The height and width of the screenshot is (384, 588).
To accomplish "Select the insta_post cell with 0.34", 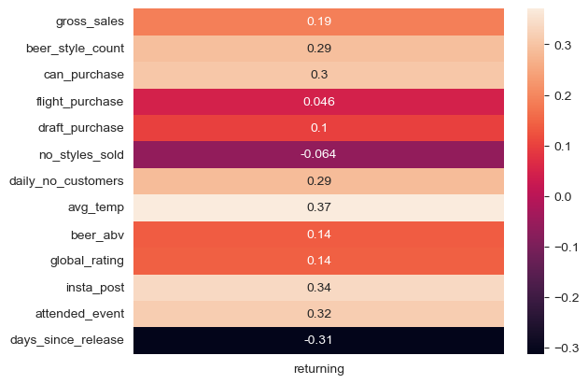I will tap(319, 288).
